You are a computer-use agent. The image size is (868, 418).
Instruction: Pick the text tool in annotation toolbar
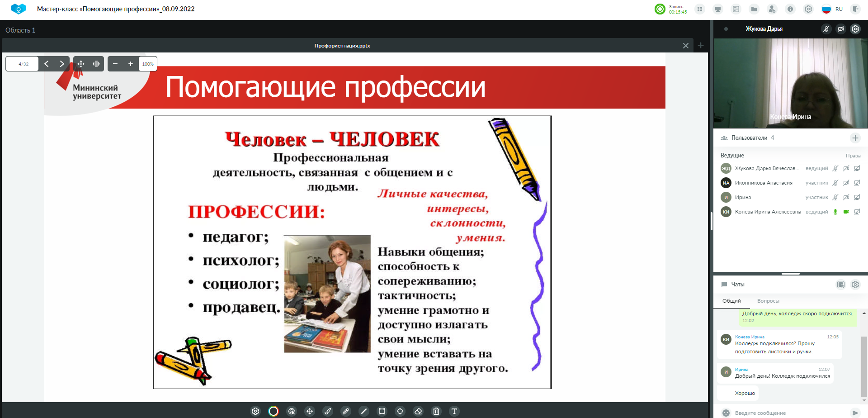point(454,411)
